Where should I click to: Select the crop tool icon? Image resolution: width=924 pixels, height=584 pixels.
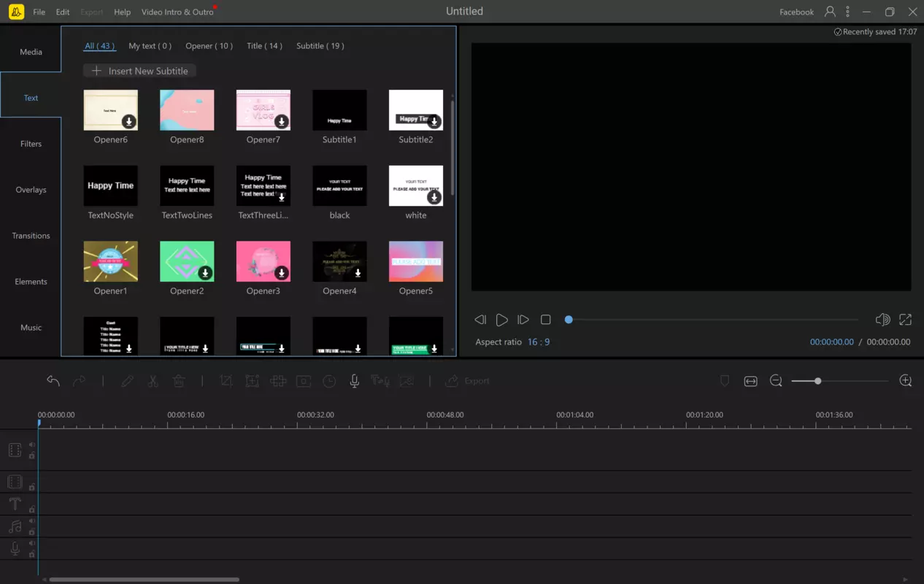pyautogui.click(x=226, y=381)
